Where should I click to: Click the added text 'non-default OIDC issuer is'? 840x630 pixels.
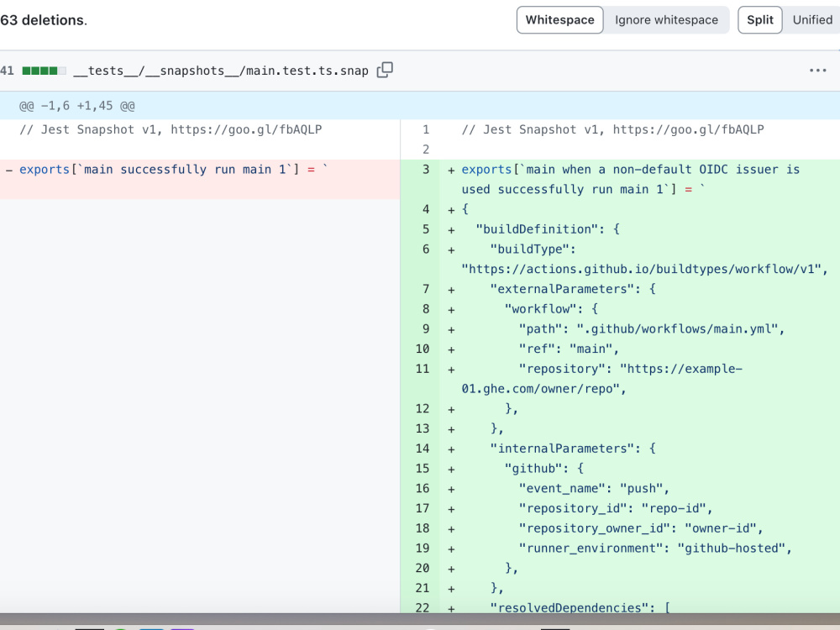pos(706,170)
